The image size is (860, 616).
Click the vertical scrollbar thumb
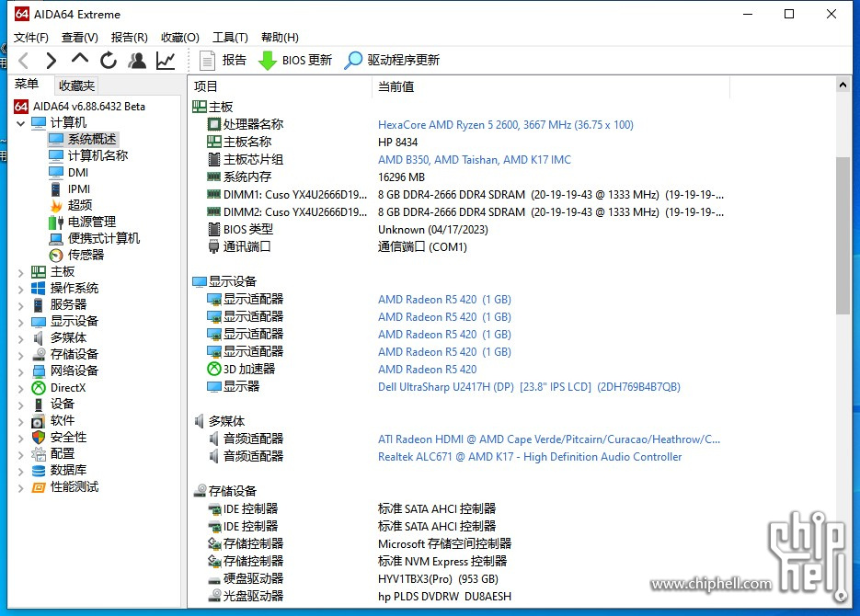pyautogui.click(x=843, y=235)
